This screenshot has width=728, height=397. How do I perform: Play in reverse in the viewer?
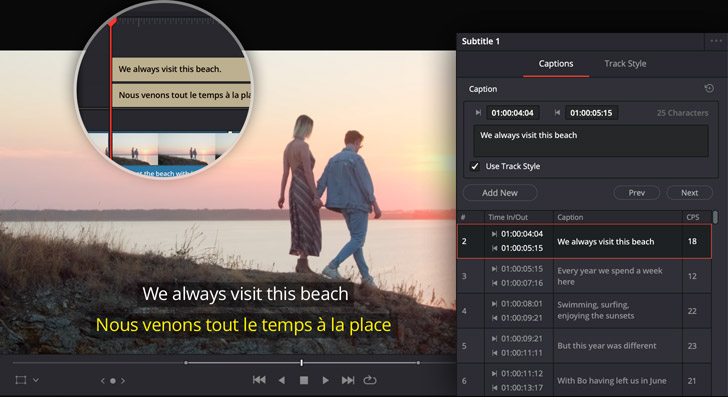281,380
